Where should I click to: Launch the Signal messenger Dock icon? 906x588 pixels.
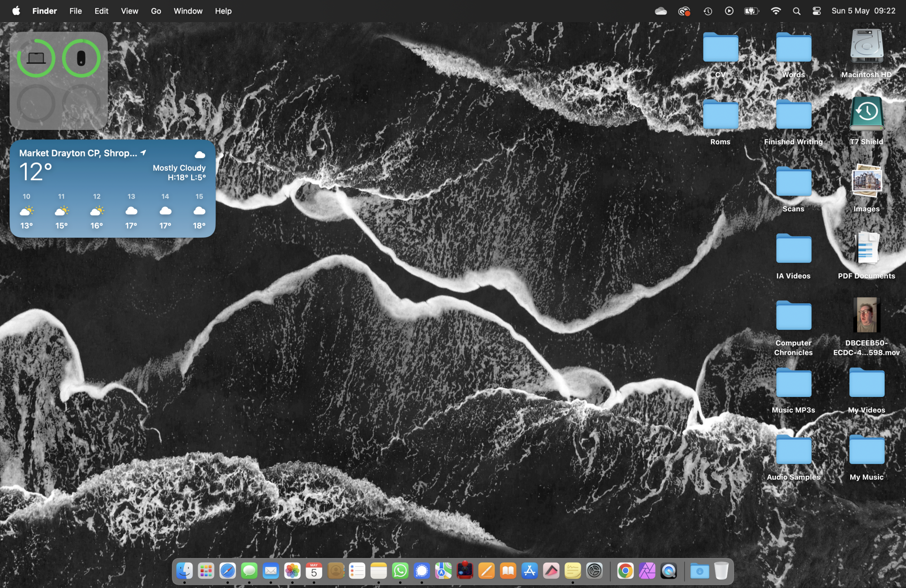422,571
